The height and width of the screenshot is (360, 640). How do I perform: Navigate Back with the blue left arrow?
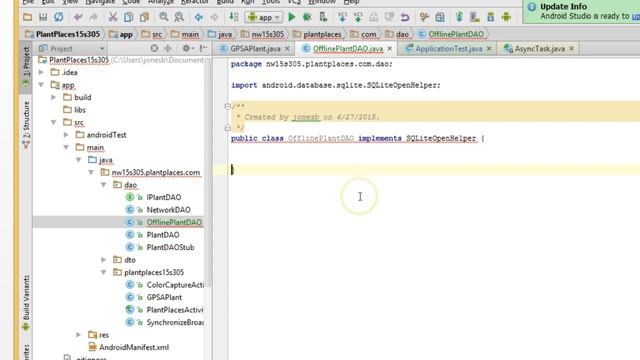click(199, 17)
